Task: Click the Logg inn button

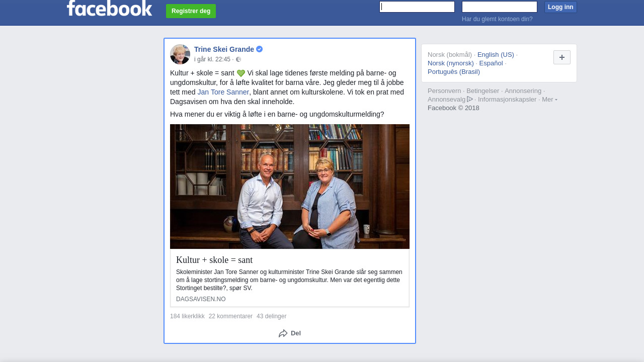Action: click(x=560, y=7)
